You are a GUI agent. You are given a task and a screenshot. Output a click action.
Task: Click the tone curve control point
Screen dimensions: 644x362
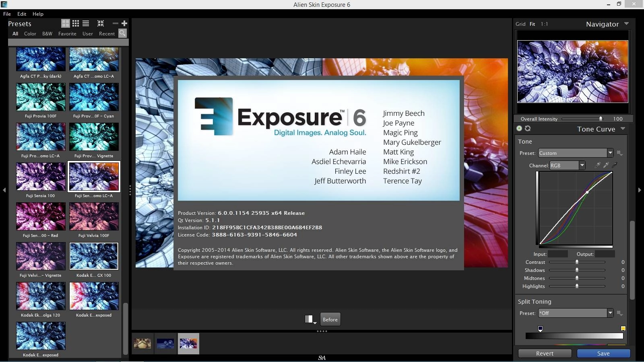coord(587,192)
